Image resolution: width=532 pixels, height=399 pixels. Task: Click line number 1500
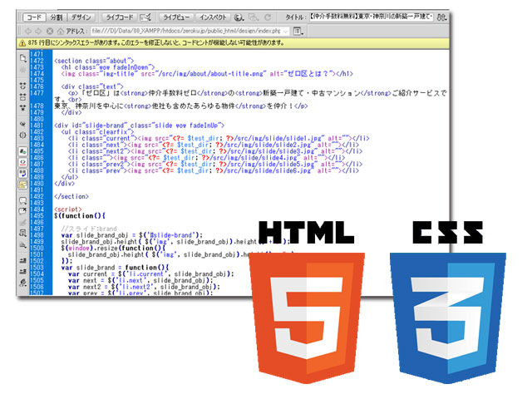point(37,248)
